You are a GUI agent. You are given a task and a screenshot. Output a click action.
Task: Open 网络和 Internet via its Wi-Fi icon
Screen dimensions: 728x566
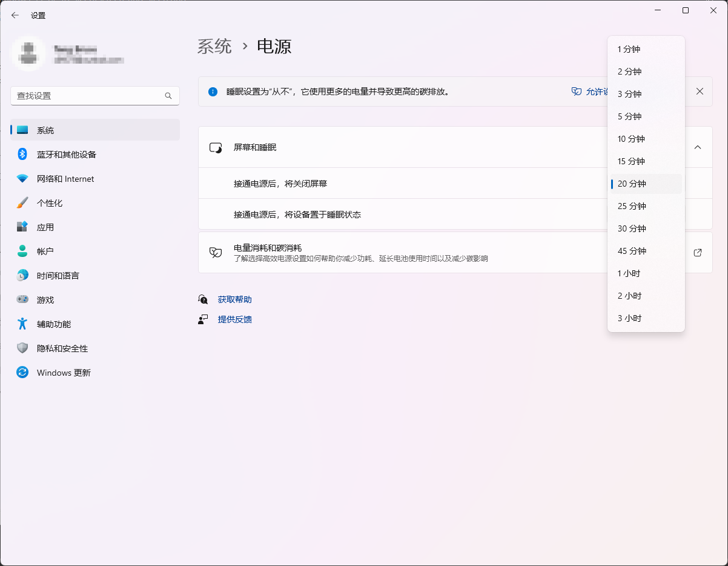coord(22,179)
